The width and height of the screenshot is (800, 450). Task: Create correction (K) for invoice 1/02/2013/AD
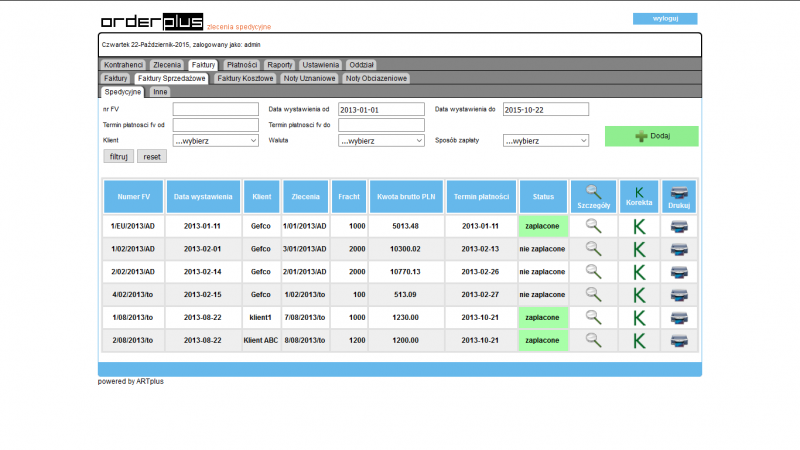639,249
